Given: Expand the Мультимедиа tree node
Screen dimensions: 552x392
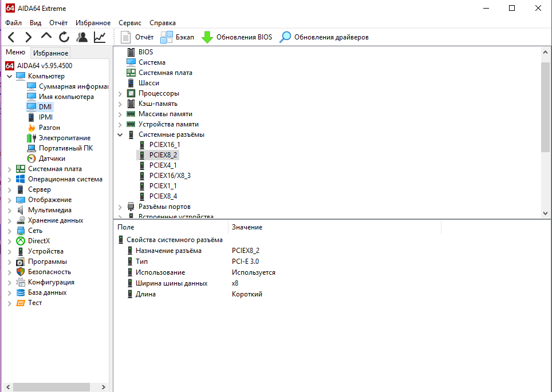Looking at the screenshot, I should click(10, 211).
